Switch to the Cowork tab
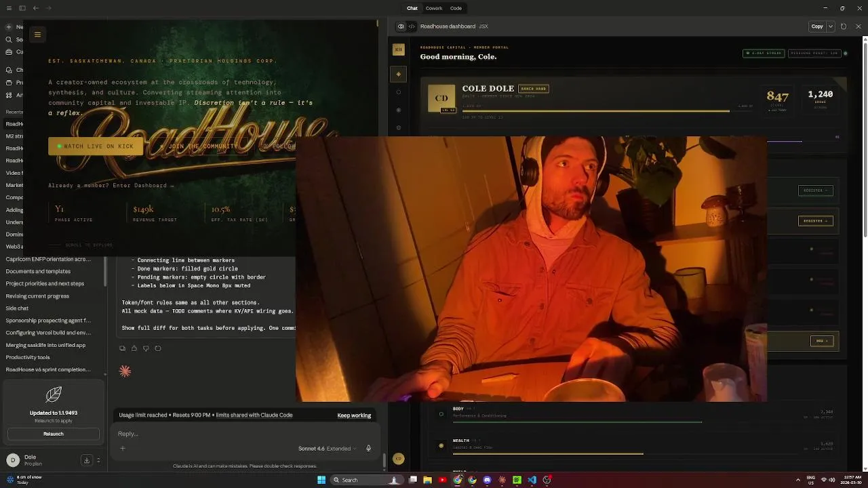The height and width of the screenshot is (488, 868). (434, 8)
